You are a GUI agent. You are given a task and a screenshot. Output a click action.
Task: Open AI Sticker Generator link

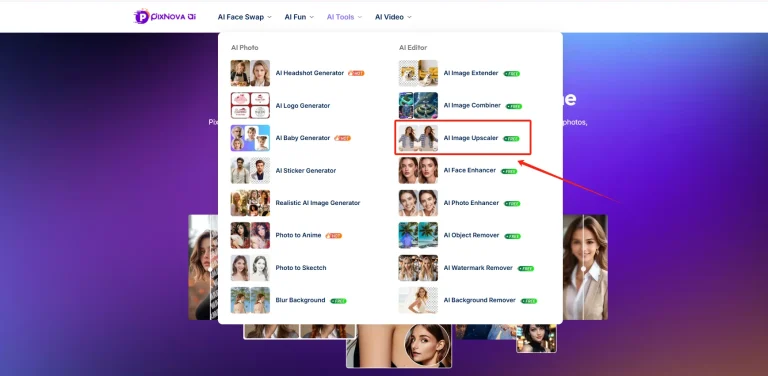pos(306,170)
